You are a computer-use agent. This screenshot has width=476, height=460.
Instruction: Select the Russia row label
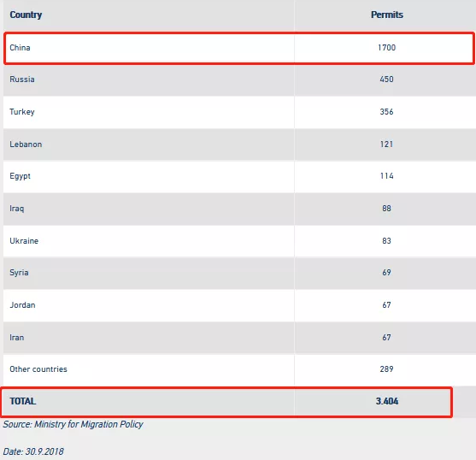click(22, 80)
